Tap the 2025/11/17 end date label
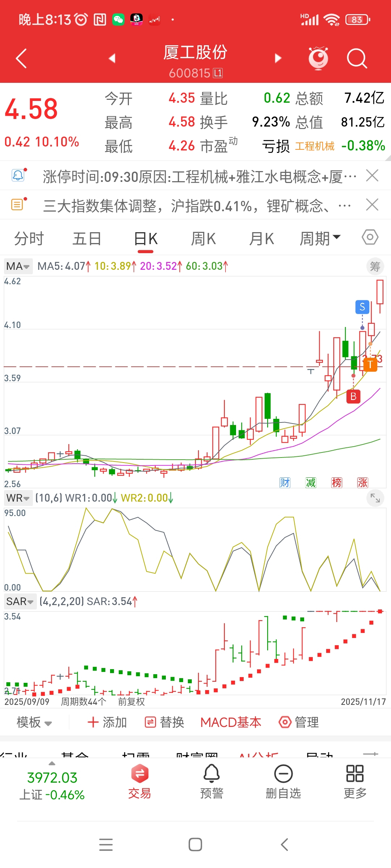 tap(363, 702)
